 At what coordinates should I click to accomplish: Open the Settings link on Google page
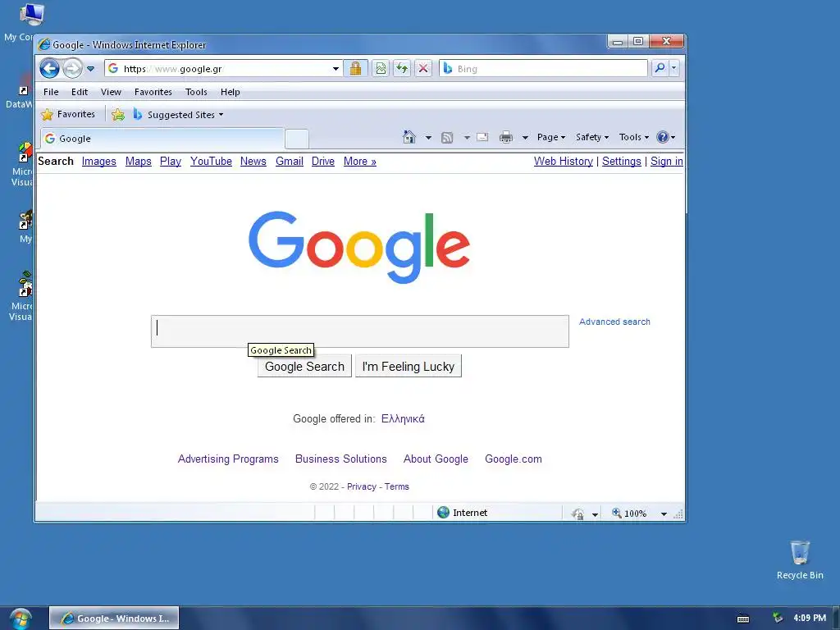pos(622,162)
